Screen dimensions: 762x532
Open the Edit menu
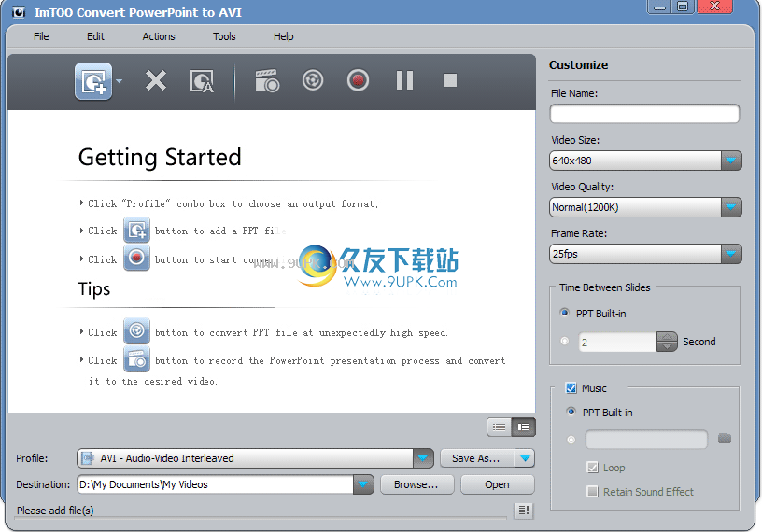[95, 36]
